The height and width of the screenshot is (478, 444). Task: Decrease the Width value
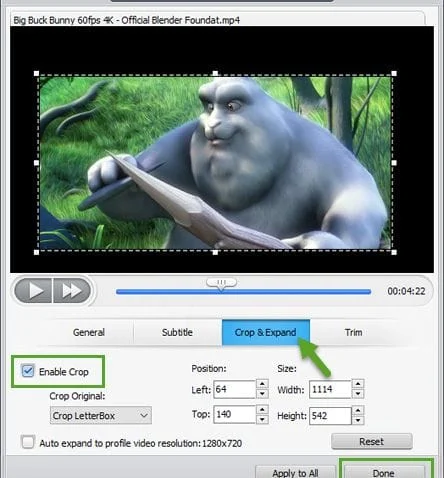tap(358, 394)
